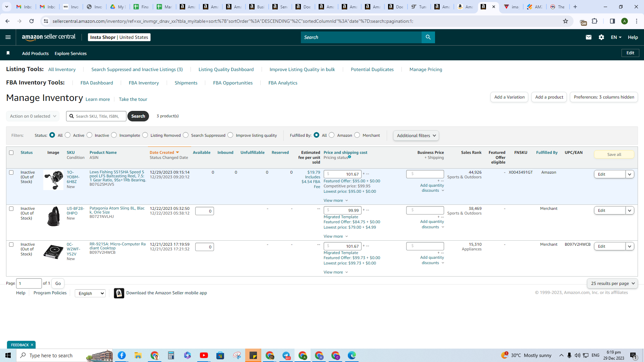Click the Add a Variation button
644x362 pixels.
coord(509,97)
